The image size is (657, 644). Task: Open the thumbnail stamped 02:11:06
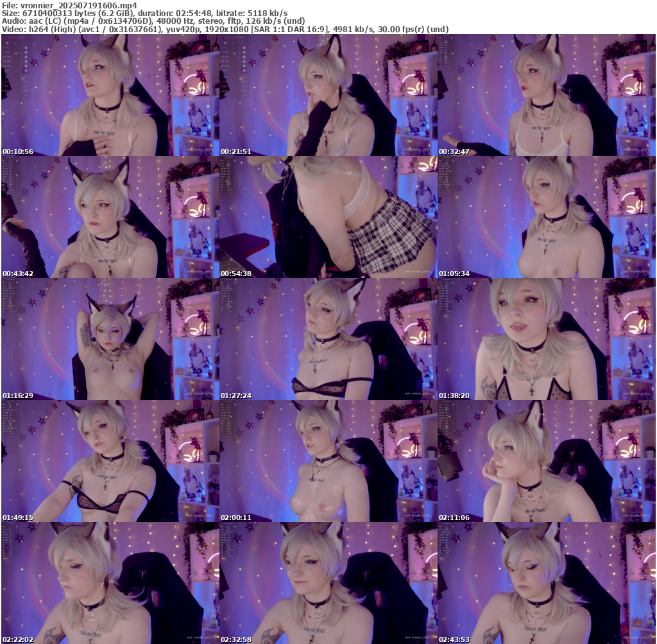[547, 461]
